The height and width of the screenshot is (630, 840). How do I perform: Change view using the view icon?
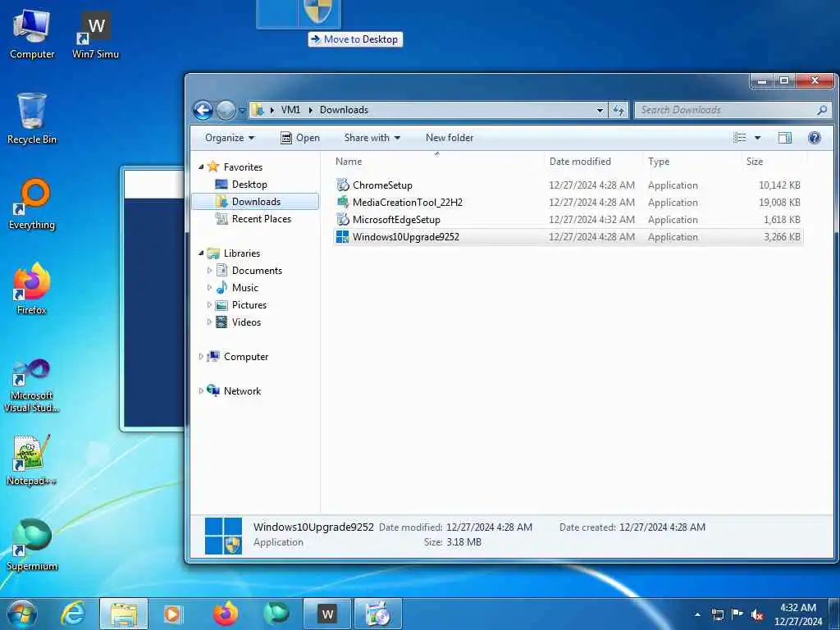pos(740,138)
